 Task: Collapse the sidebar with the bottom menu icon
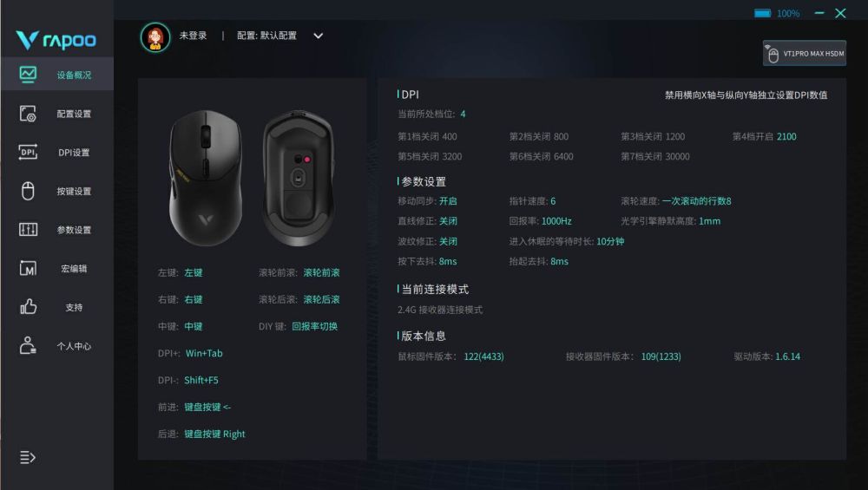(28, 457)
